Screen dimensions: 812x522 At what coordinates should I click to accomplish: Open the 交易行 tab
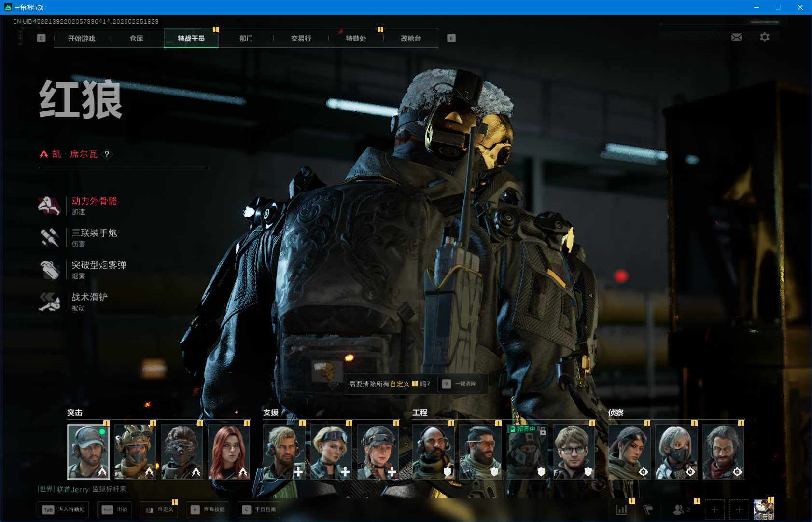point(301,38)
